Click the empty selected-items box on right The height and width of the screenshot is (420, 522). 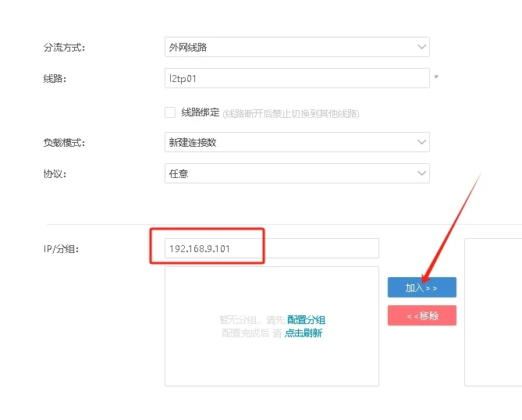tap(492, 312)
